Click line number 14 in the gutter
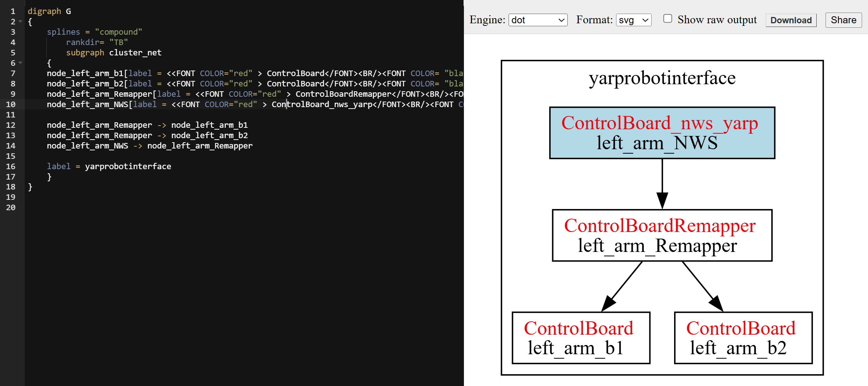The height and width of the screenshot is (386, 868). tap(11, 146)
